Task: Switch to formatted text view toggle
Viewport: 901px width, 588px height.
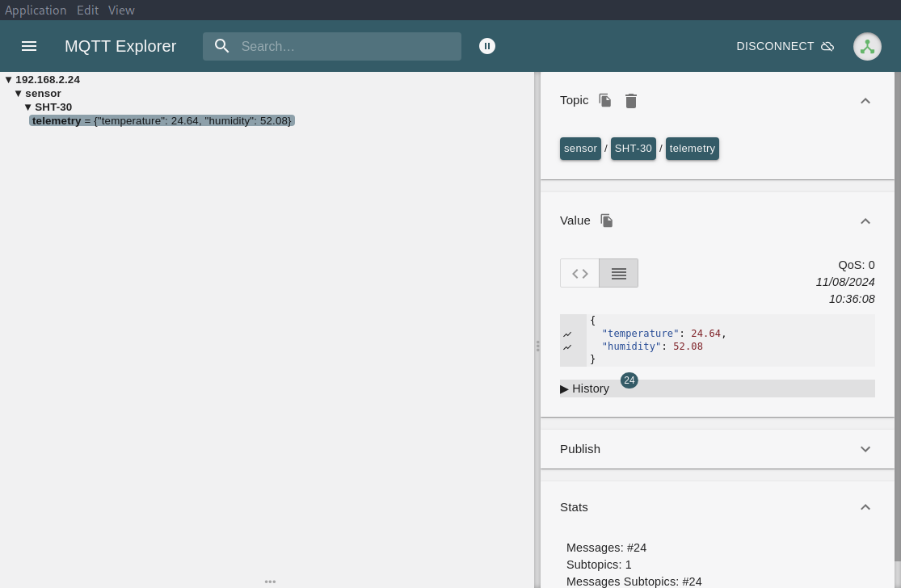Action: tap(618, 273)
